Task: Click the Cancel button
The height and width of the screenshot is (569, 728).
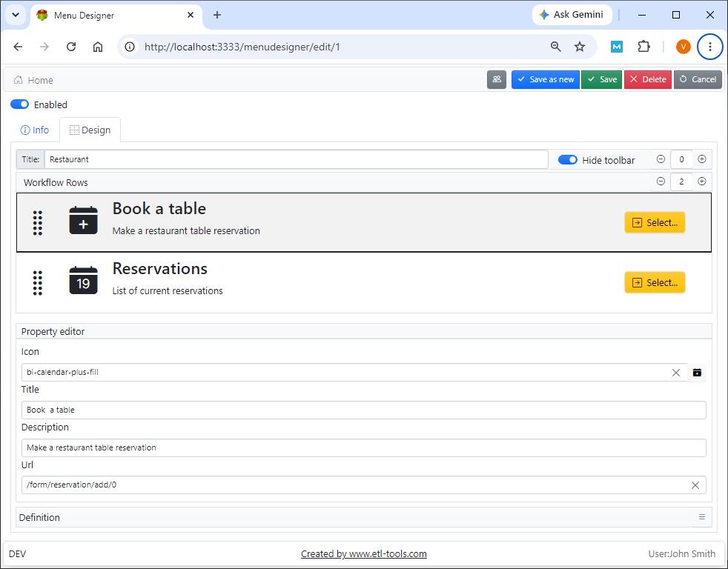Action: pyautogui.click(x=698, y=79)
